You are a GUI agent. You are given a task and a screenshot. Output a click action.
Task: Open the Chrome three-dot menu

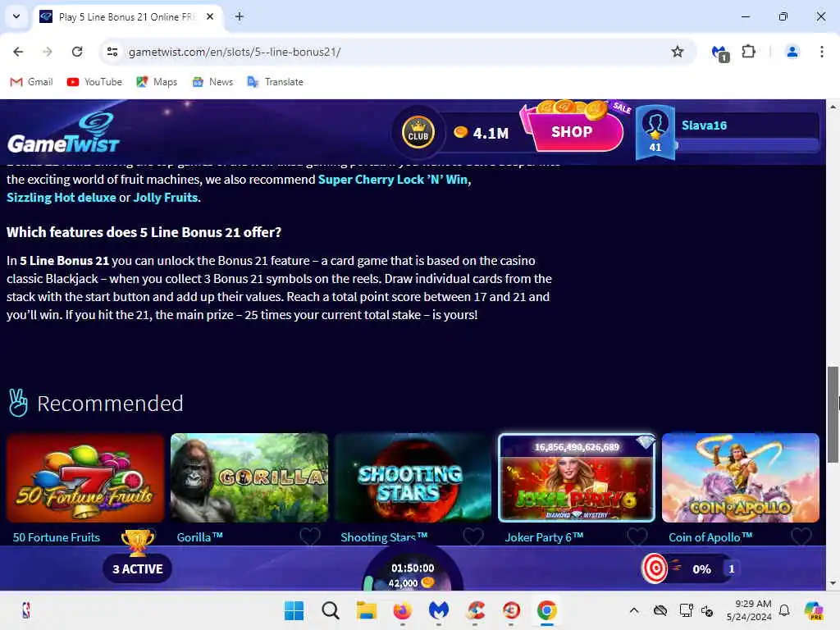coord(821,52)
